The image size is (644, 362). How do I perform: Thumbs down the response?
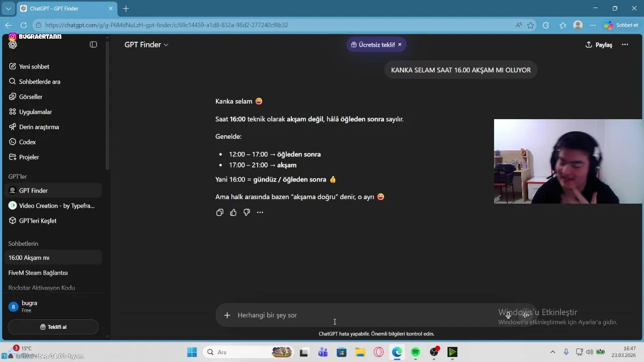247,212
